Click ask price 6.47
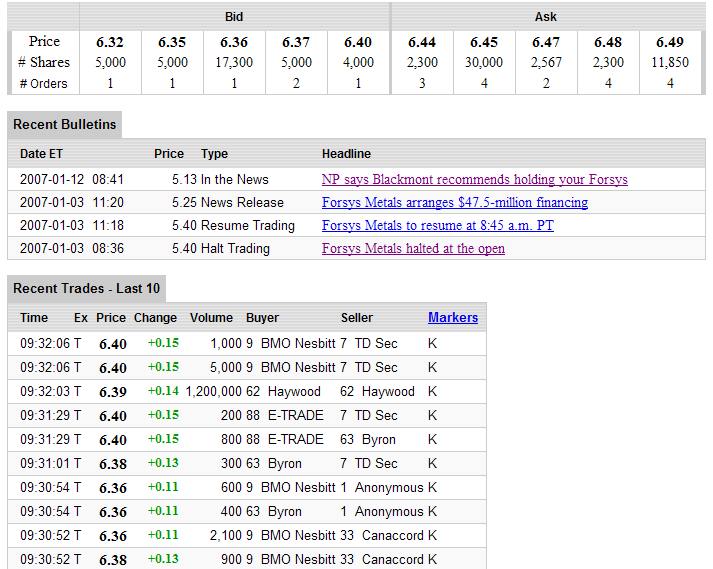The width and height of the screenshot is (713, 569). (546, 42)
